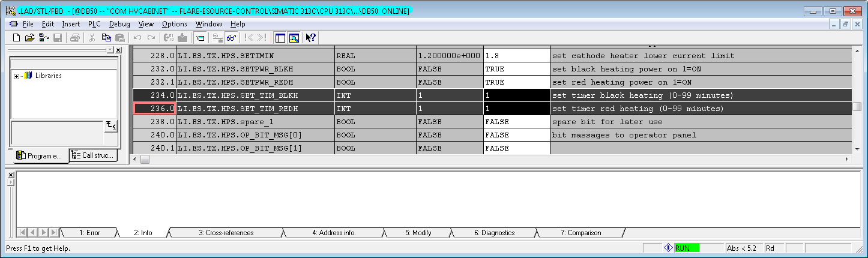The height and width of the screenshot is (258, 868).
Task: Click the context Help arrow icon
Action: point(310,38)
